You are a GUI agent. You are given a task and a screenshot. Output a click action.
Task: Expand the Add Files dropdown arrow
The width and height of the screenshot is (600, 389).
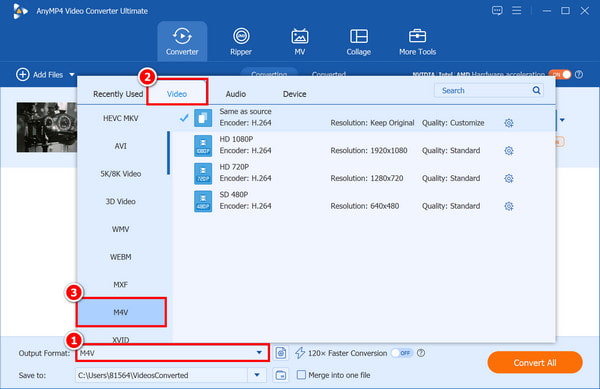click(72, 75)
